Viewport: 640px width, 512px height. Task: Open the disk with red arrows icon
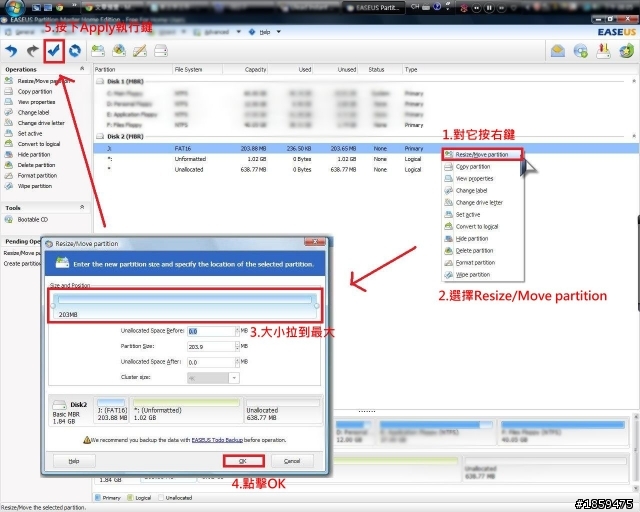[x=603, y=51]
